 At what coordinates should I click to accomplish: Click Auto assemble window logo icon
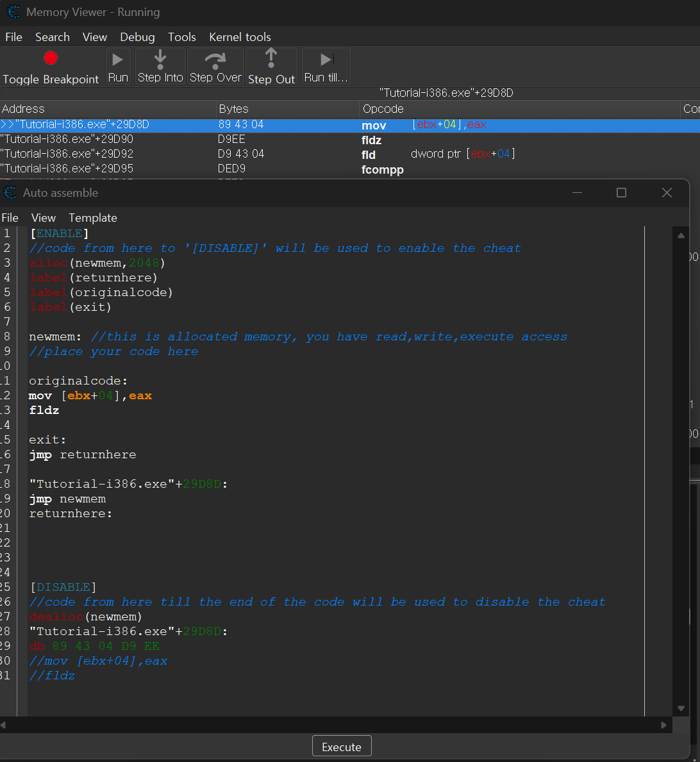10,192
